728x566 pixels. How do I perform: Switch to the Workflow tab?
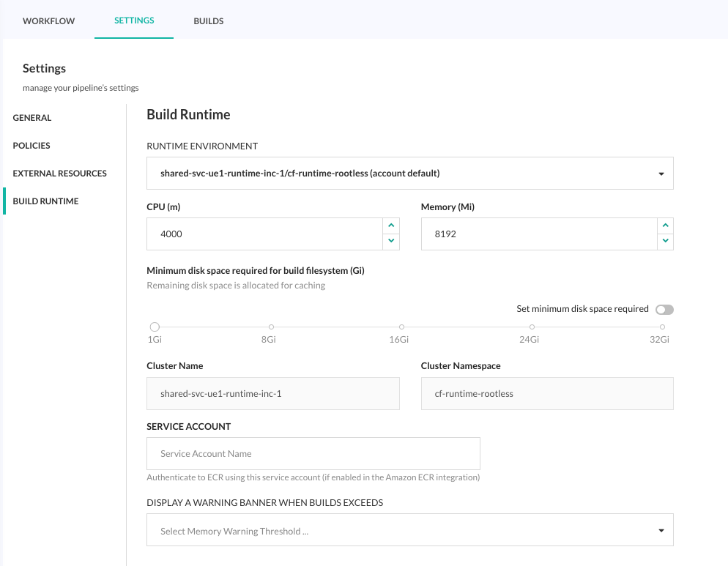[x=49, y=21]
